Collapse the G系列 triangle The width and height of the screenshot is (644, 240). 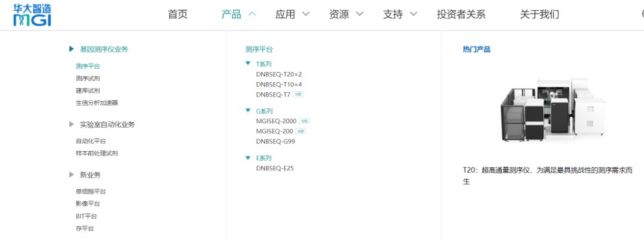click(x=247, y=111)
